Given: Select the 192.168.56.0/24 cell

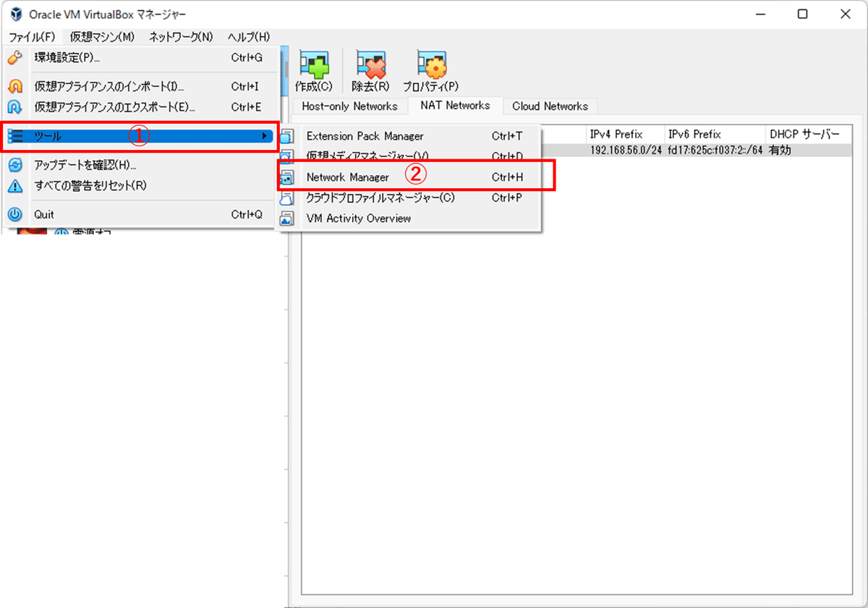Looking at the screenshot, I should 625,150.
